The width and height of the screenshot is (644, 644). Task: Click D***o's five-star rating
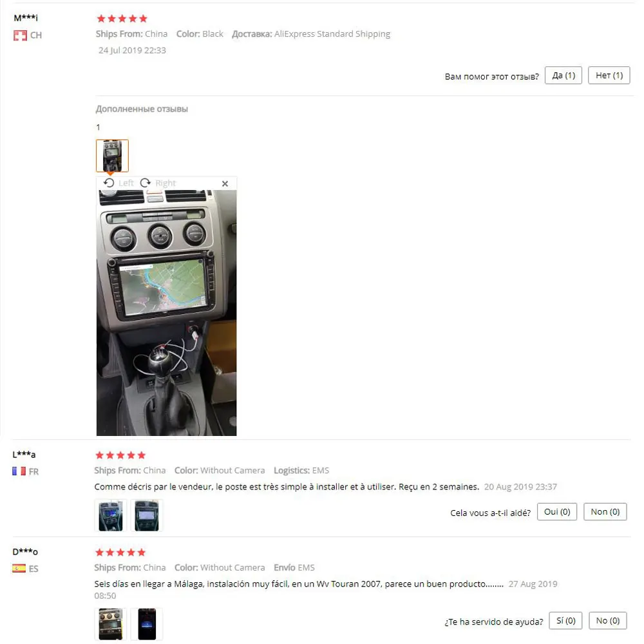[x=120, y=553]
